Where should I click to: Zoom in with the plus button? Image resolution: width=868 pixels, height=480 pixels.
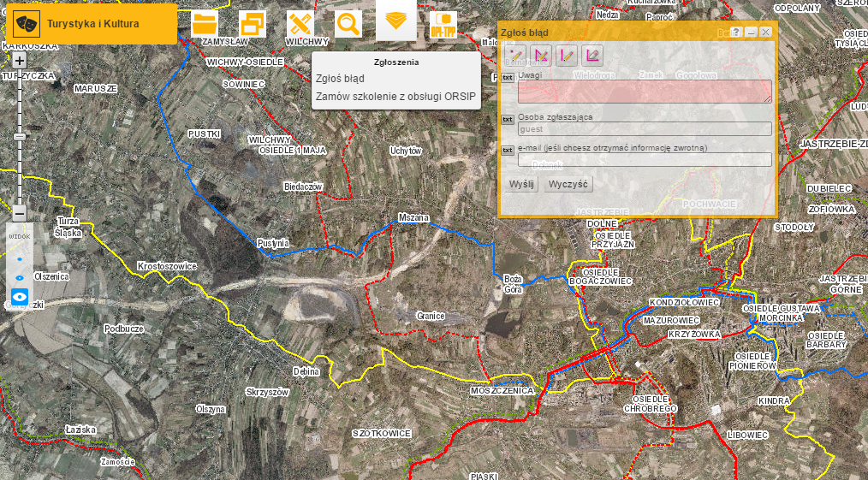20,60
